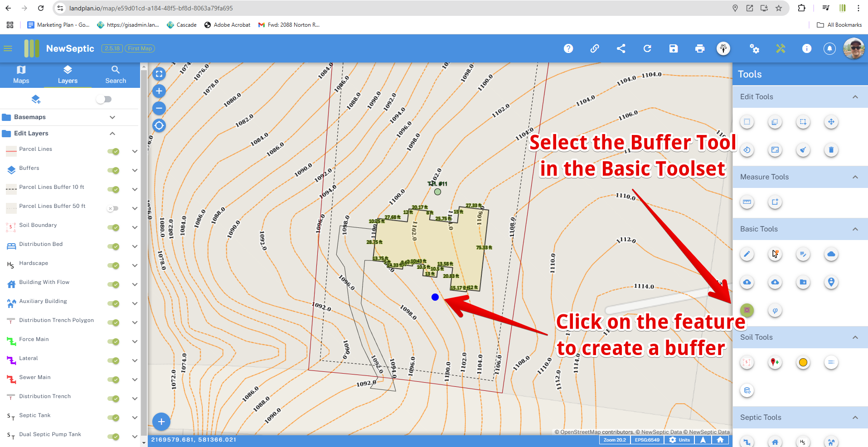
Task: Click the phi symbol tool
Action: coord(775,310)
